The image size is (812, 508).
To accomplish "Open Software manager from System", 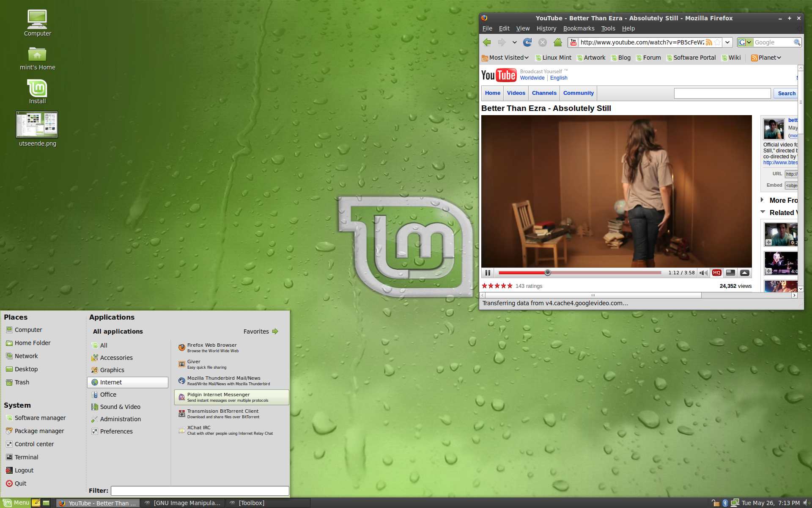I will 36,418.
